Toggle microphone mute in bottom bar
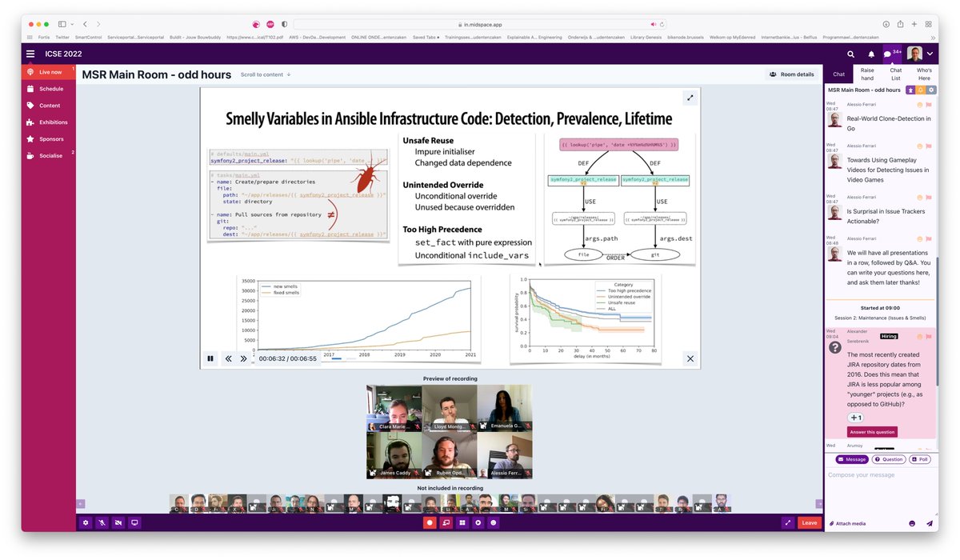 click(102, 522)
